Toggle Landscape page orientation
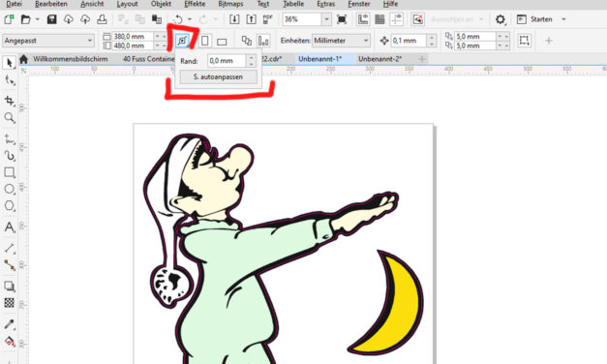This screenshot has height=364, width=607. coord(222,41)
